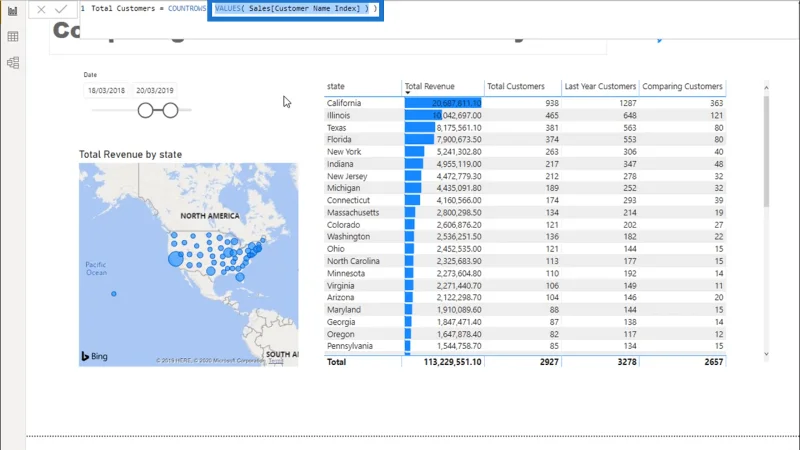
Task: Click the Bing logo on map
Action: coord(94,356)
